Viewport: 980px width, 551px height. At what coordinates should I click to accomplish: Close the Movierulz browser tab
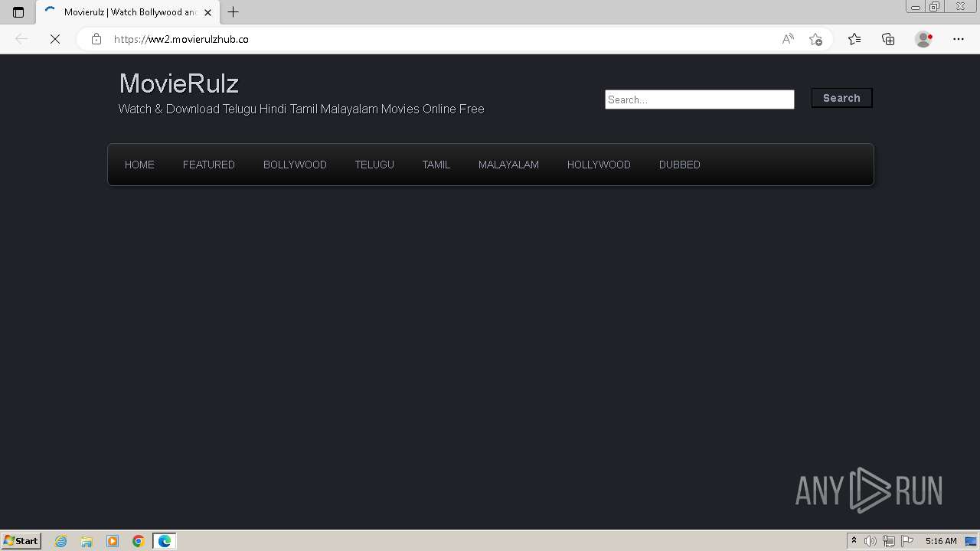coord(207,12)
